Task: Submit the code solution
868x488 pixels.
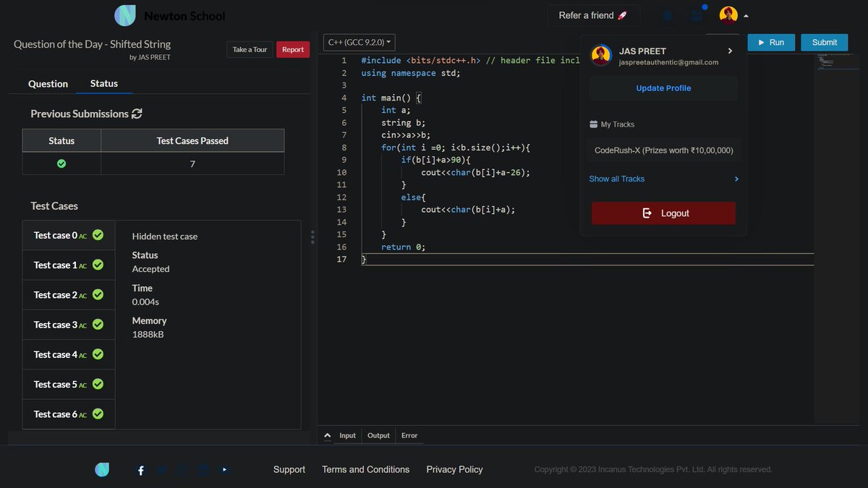Action: (x=824, y=42)
